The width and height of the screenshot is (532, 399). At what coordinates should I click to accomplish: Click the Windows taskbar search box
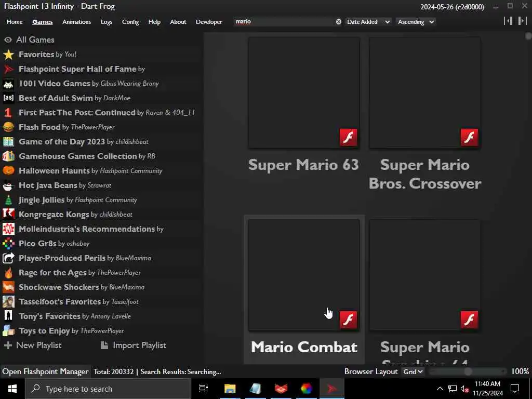108,389
